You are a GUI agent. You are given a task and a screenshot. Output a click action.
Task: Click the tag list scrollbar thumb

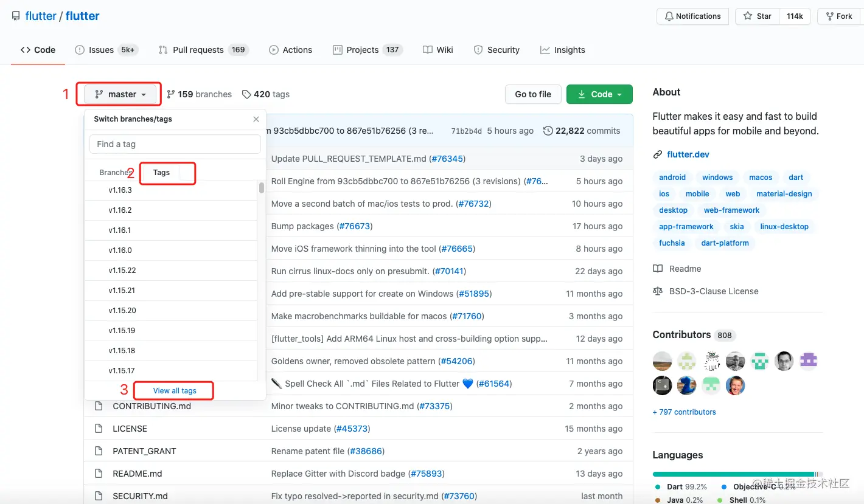coord(262,188)
